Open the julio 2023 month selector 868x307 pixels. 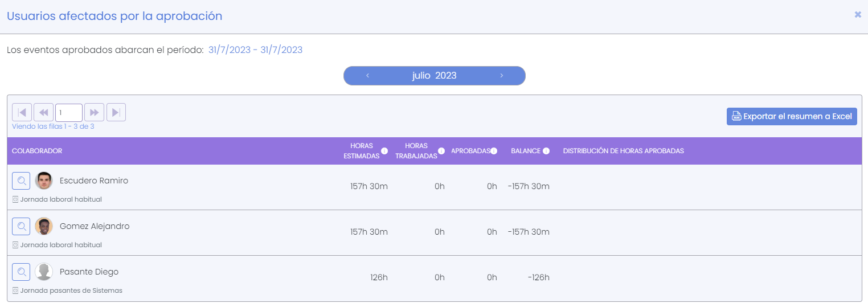pos(434,76)
